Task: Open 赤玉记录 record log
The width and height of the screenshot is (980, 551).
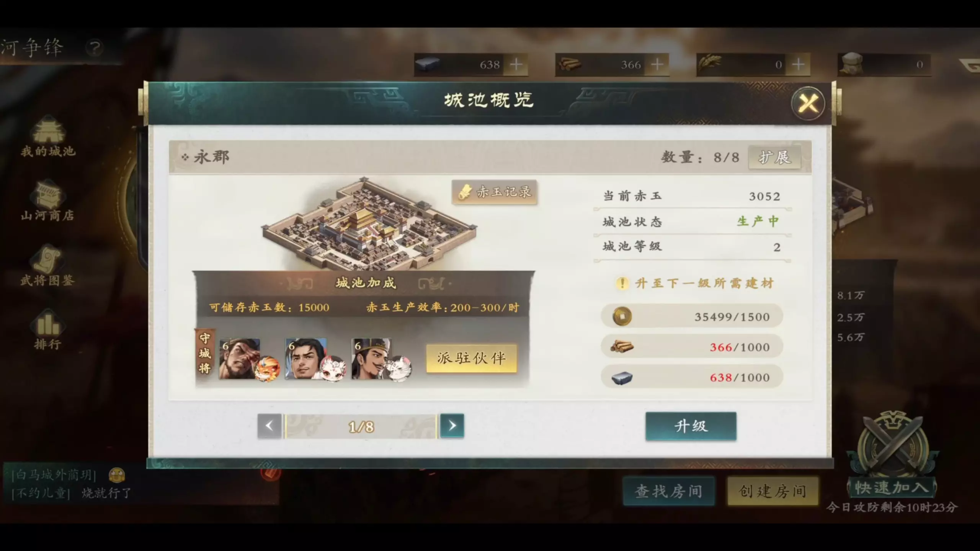Action: (x=495, y=192)
